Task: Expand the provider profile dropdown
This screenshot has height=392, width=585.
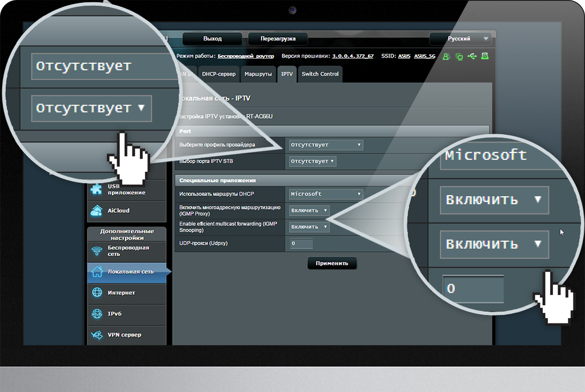Action: tap(326, 145)
